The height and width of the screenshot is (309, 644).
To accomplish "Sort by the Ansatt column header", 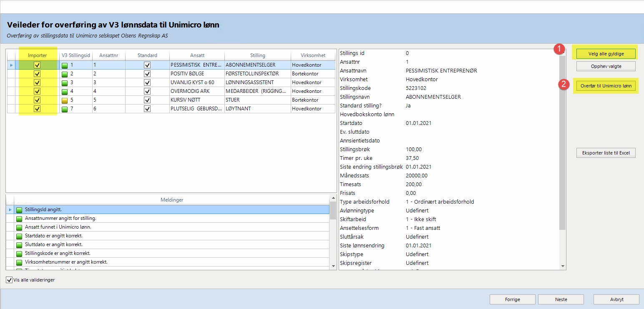I will 197,55.
